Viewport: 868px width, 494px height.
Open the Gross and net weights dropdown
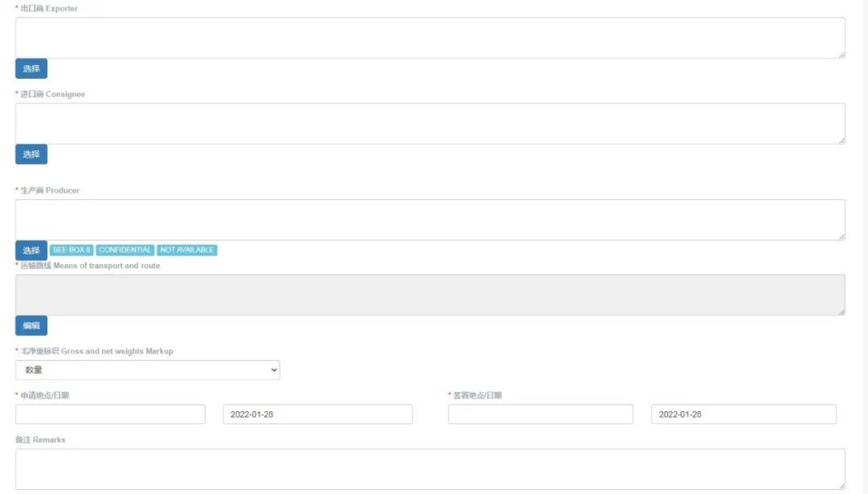tap(147, 370)
